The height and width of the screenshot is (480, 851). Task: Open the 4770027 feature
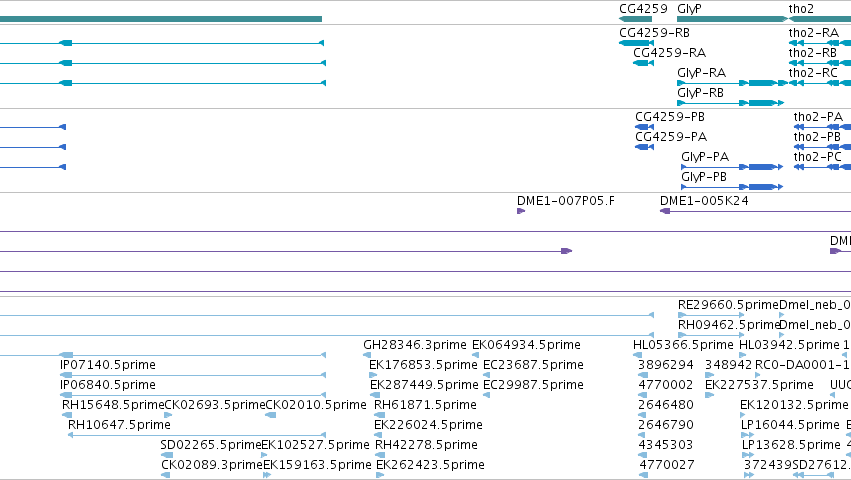pos(666,465)
